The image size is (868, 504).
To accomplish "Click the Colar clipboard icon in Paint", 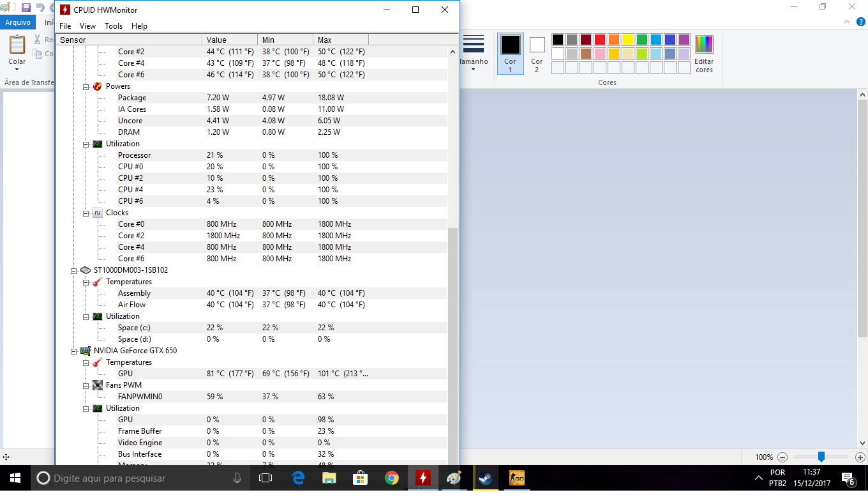I will tap(17, 45).
